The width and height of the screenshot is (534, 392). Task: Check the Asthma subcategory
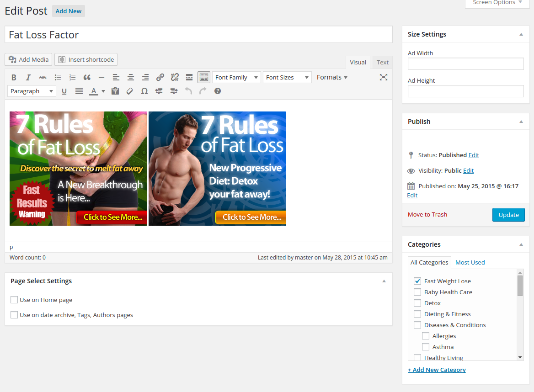(425, 347)
